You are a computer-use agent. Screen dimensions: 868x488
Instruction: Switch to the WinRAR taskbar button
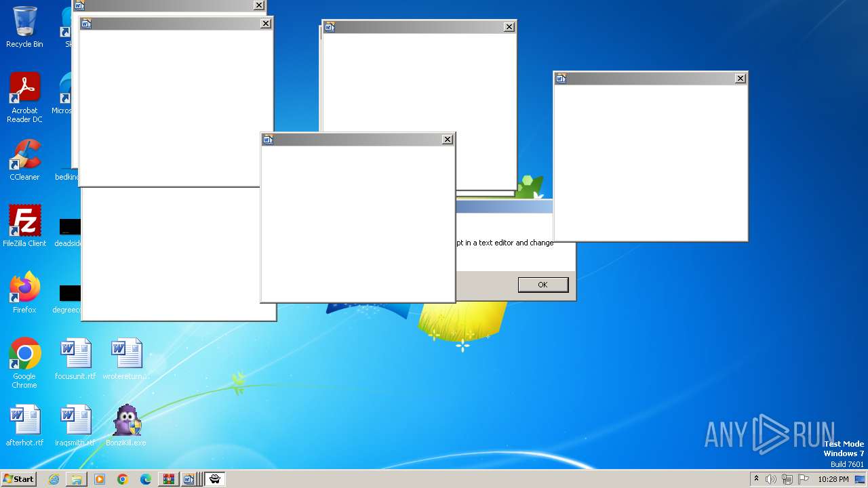click(168, 479)
